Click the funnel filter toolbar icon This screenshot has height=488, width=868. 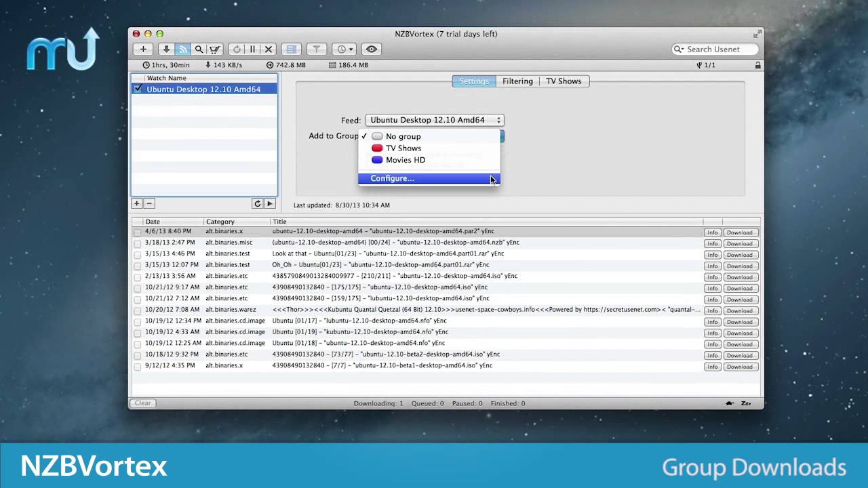tap(316, 49)
